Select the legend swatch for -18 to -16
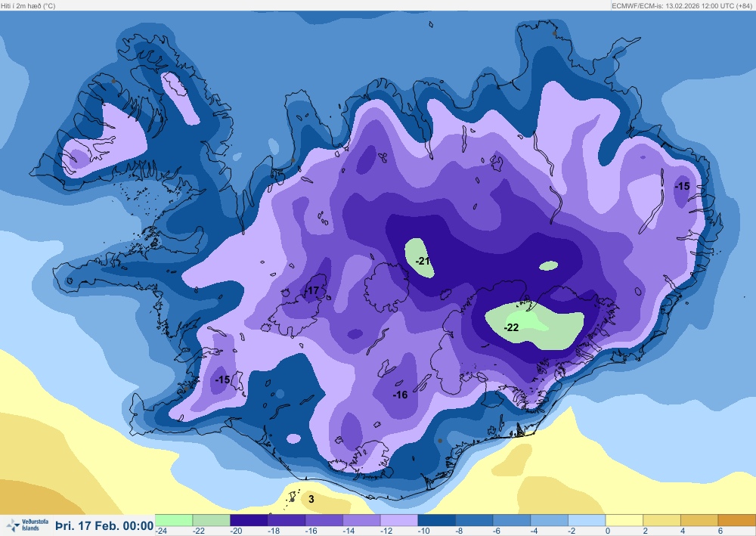Screen dimensions: 756x536 [287, 520]
